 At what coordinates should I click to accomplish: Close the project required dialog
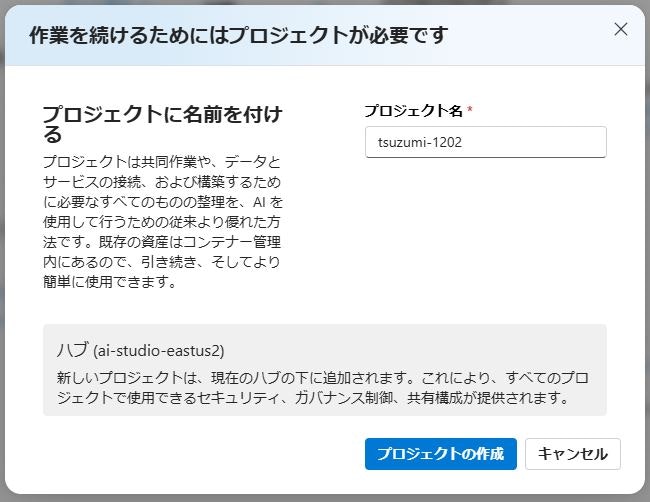click(x=621, y=29)
